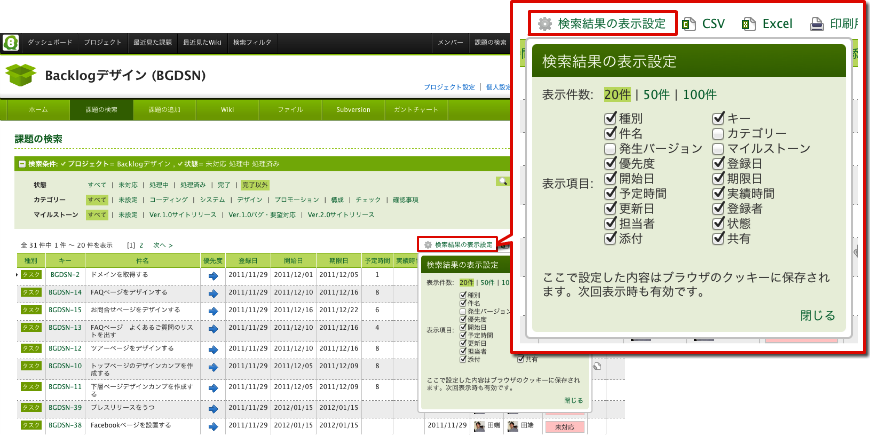The width and height of the screenshot is (870, 435).
Task: Sort by the 期限日 column header
Action: (x=339, y=260)
